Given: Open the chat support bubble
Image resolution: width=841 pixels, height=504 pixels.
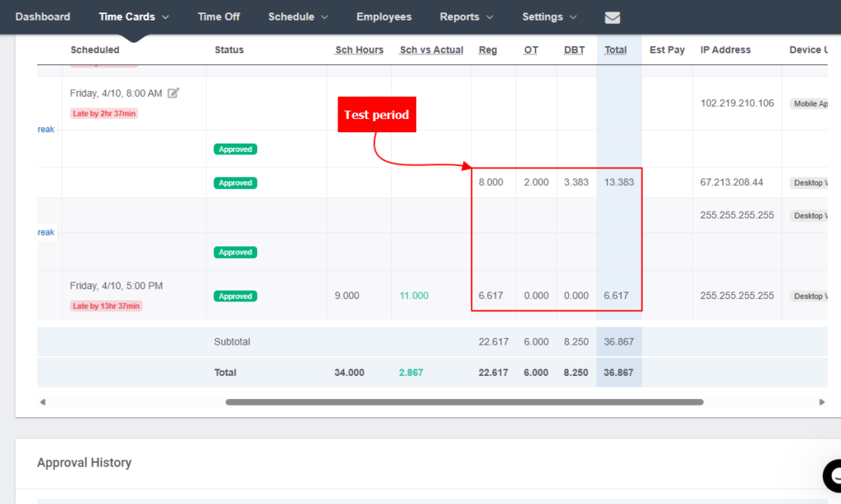Looking at the screenshot, I should (x=833, y=475).
